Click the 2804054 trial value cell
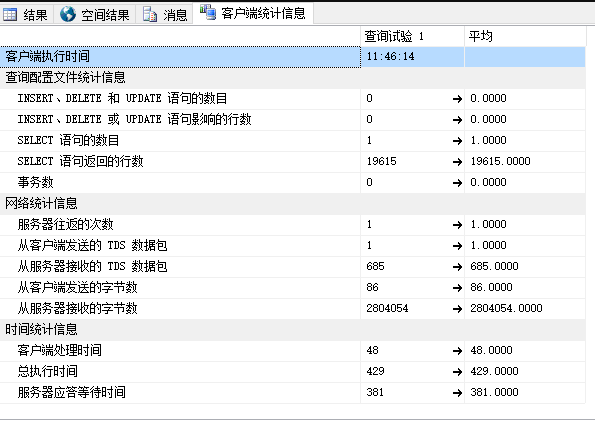 pyautogui.click(x=412, y=308)
